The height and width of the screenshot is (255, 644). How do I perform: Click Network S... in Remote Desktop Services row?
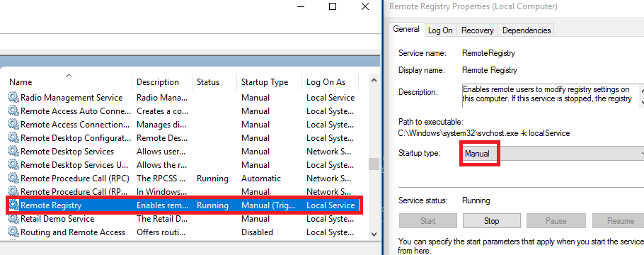(328, 152)
